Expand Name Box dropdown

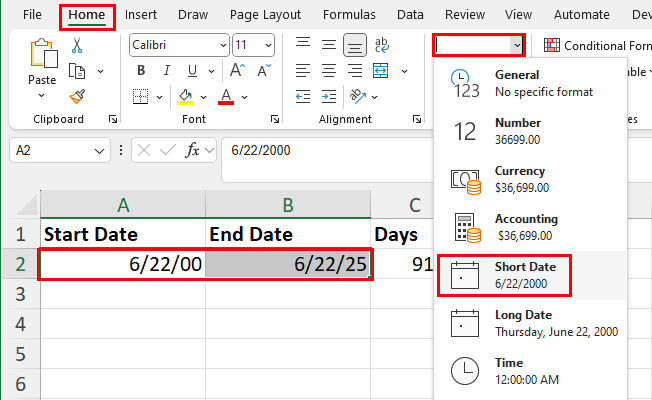pyautogui.click(x=99, y=151)
